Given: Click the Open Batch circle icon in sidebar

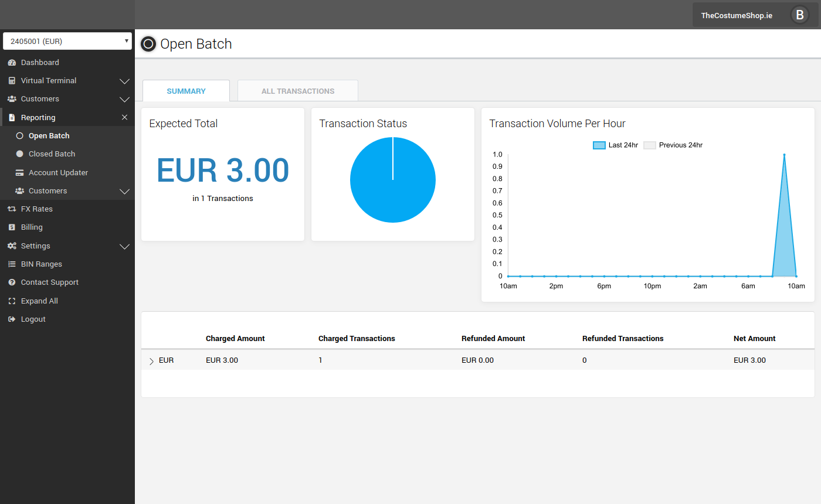Looking at the screenshot, I should [19, 136].
